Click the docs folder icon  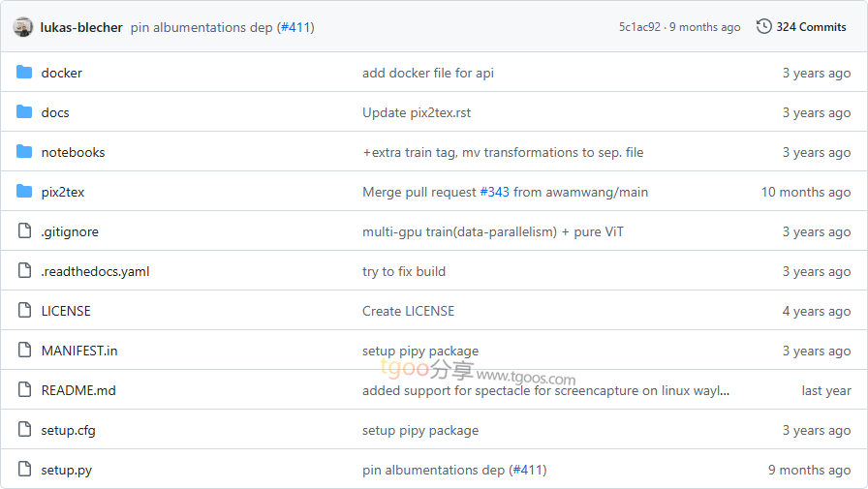pos(24,112)
